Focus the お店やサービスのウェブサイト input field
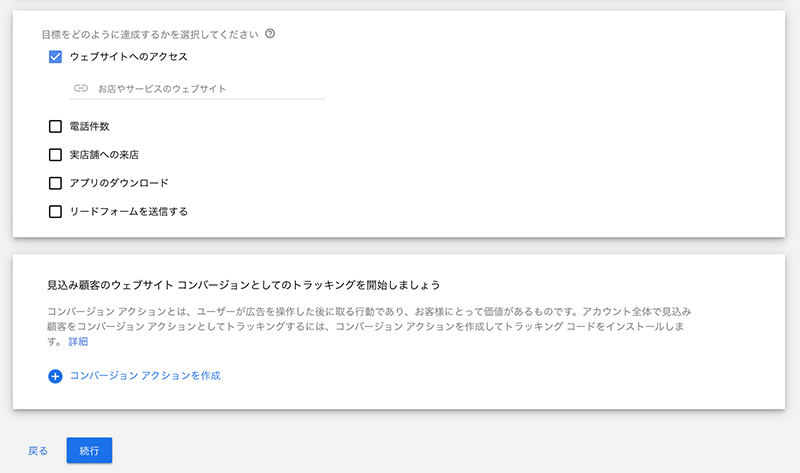The image size is (800, 473). click(x=197, y=88)
